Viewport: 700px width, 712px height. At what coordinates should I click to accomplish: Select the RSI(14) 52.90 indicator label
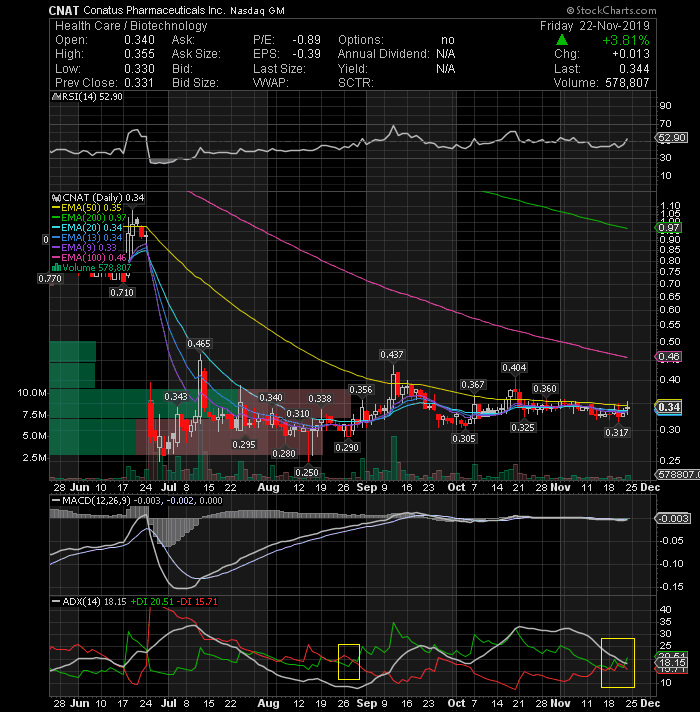click(92, 97)
